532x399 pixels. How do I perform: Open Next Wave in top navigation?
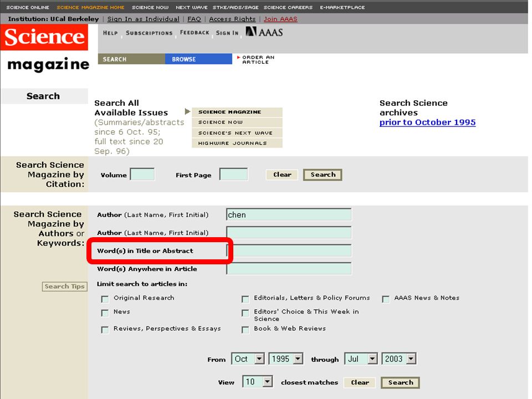[x=191, y=7]
